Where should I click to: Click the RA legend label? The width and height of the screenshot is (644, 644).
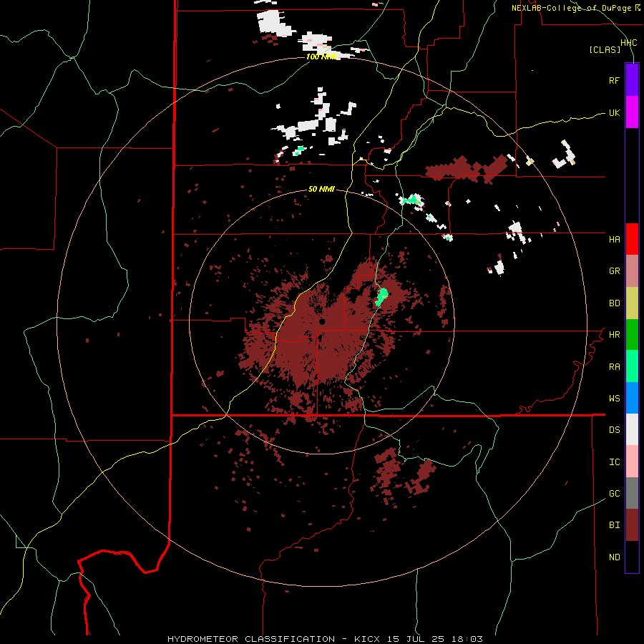614,367
